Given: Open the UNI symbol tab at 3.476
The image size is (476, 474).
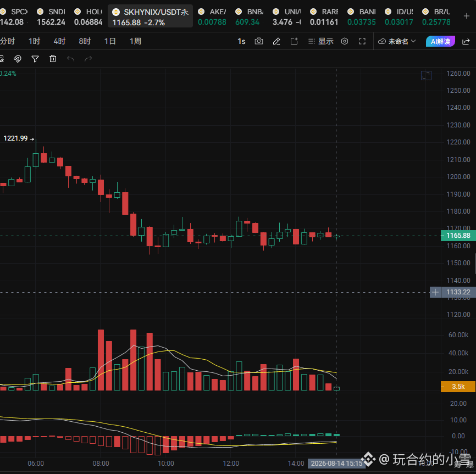Looking at the screenshot, I should pyautogui.click(x=286, y=16).
